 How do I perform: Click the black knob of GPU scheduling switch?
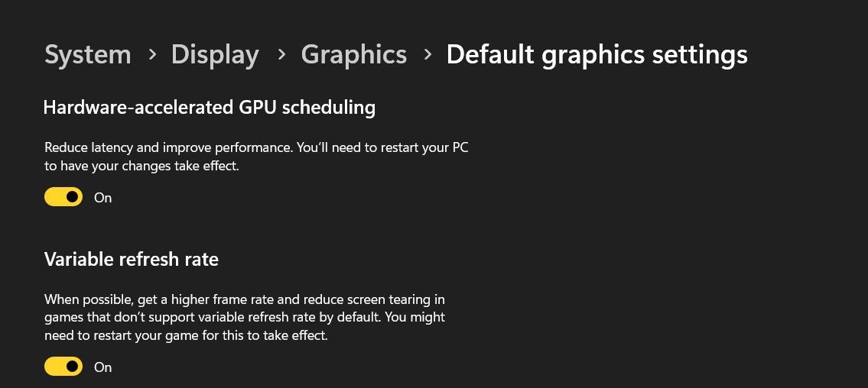pyautogui.click(x=73, y=198)
